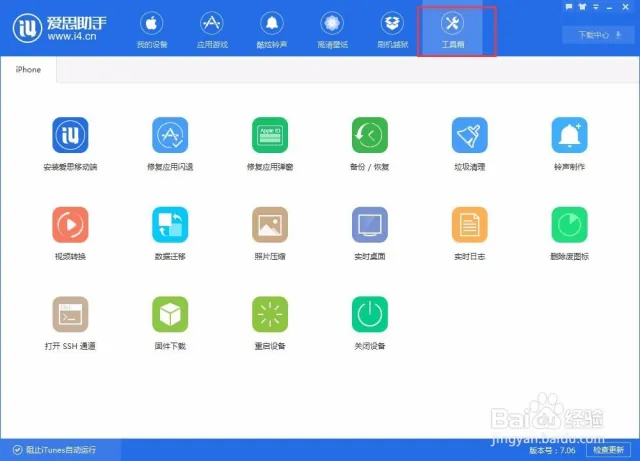This screenshot has width=640, height=461.
Task: Go to 应用游戏 apps section
Action: coord(211,30)
